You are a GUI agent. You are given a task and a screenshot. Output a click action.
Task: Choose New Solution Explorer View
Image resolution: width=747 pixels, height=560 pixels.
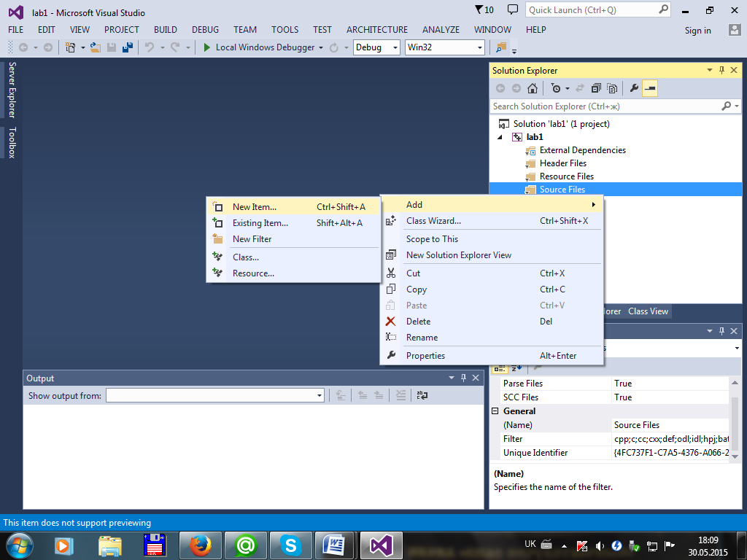(492, 255)
